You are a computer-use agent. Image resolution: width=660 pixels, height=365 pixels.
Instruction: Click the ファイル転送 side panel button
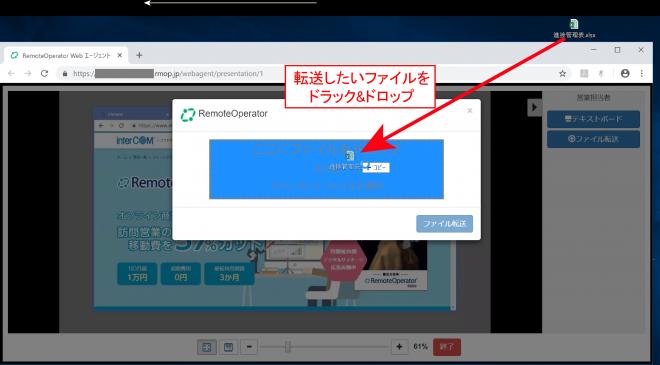pyautogui.click(x=593, y=139)
